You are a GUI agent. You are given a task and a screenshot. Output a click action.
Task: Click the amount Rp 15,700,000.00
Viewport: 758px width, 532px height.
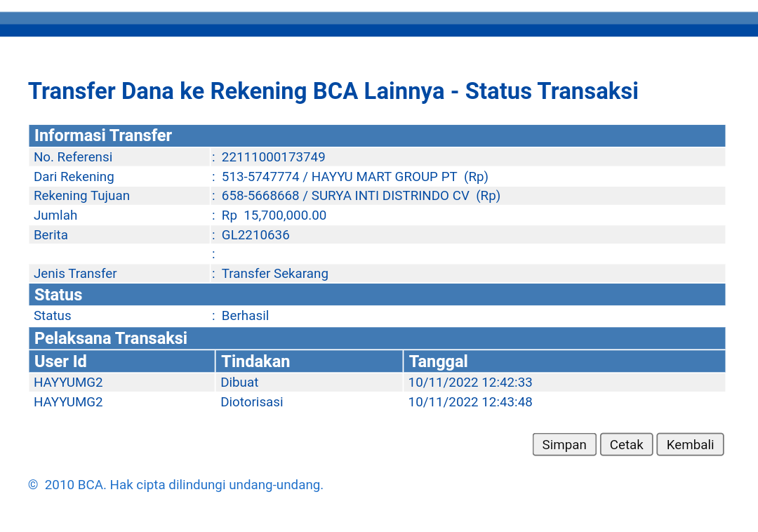274,215
